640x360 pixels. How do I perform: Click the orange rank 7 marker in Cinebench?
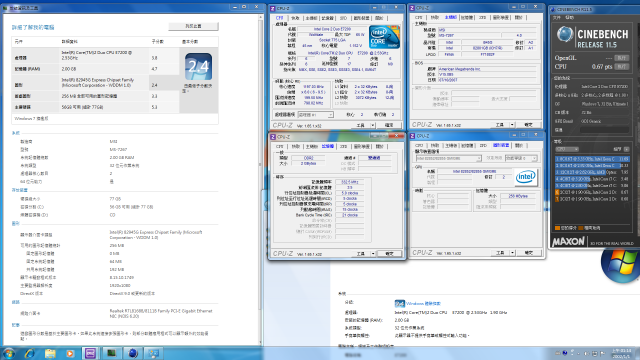(557, 199)
